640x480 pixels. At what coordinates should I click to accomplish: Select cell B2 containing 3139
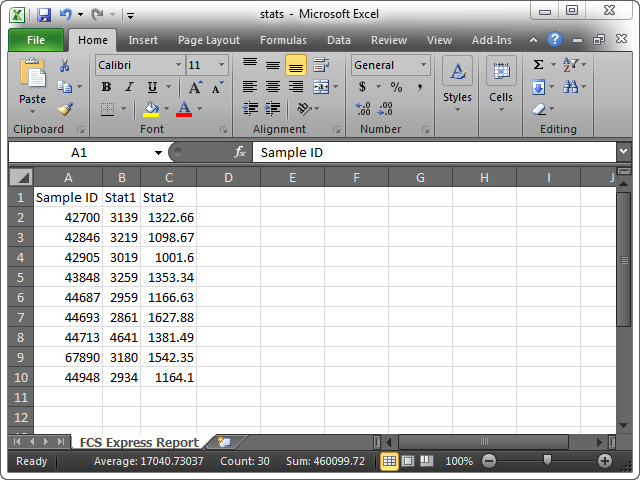pyautogui.click(x=121, y=217)
